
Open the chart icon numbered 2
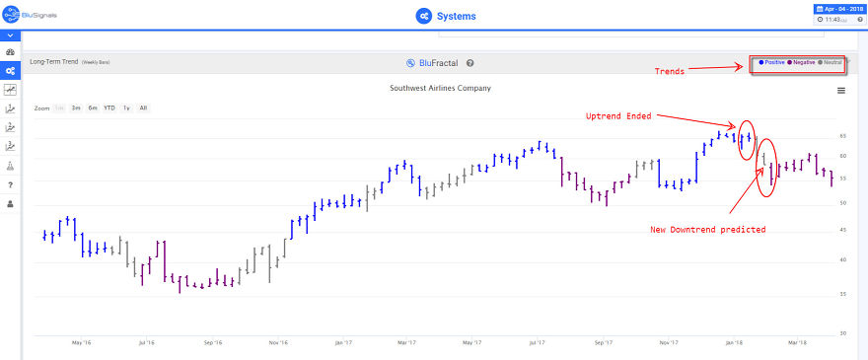tap(10, 127)
